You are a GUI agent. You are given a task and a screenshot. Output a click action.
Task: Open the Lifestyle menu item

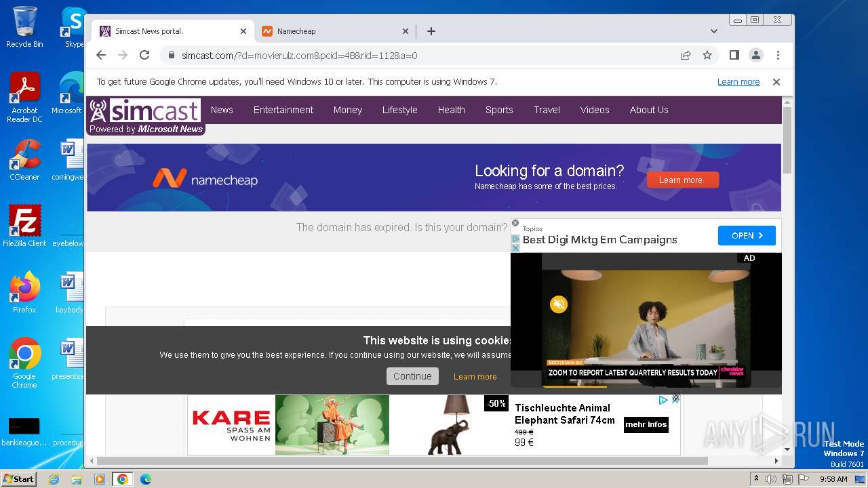[x=399, y=110]
